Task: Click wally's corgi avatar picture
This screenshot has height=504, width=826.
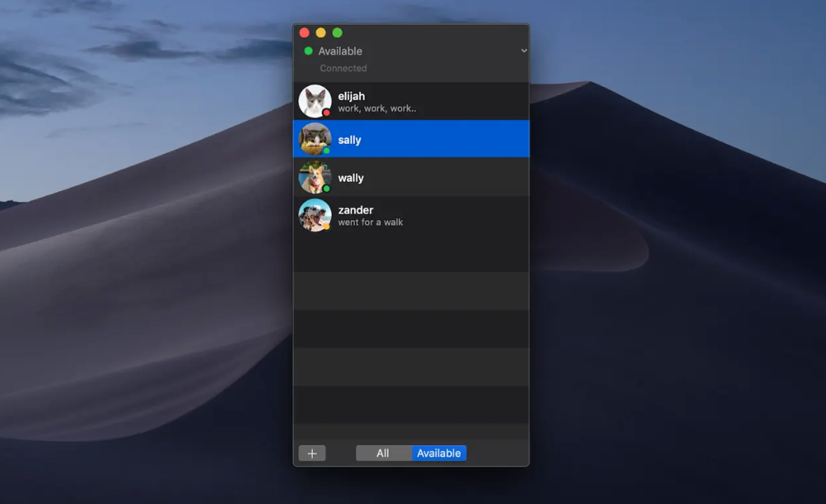Action: [315, 177]
